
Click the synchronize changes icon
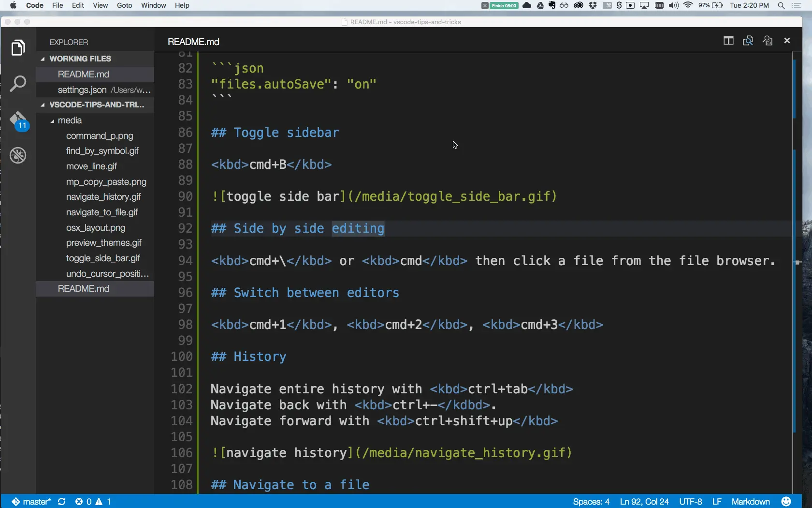pos(61,502)
